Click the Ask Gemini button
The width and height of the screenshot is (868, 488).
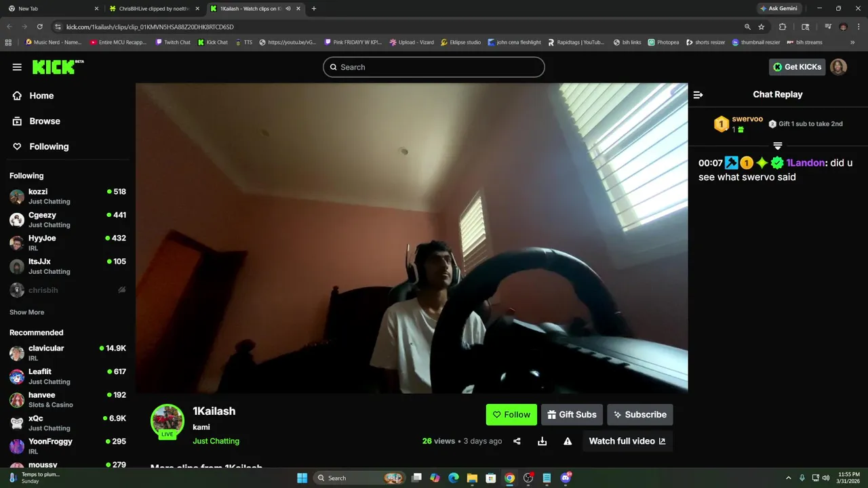tap(778, 9)
